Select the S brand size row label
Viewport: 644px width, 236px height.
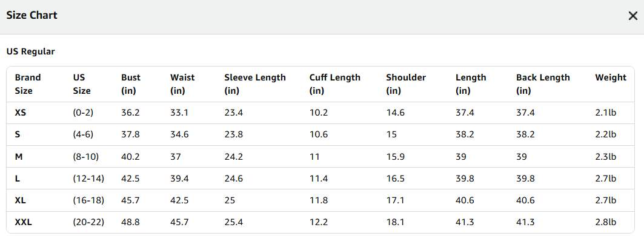pyautogui.click(x=17, y=134)
